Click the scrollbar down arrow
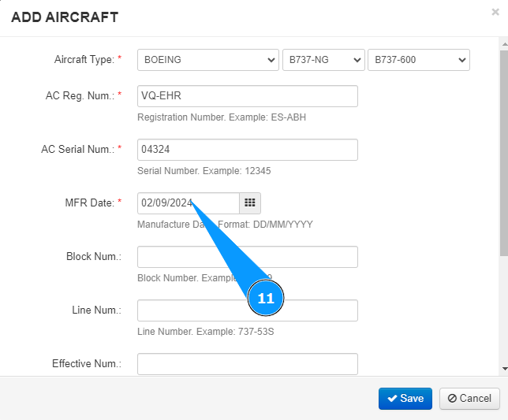This screenshot has width=508, height=420. tap(504, 368)
